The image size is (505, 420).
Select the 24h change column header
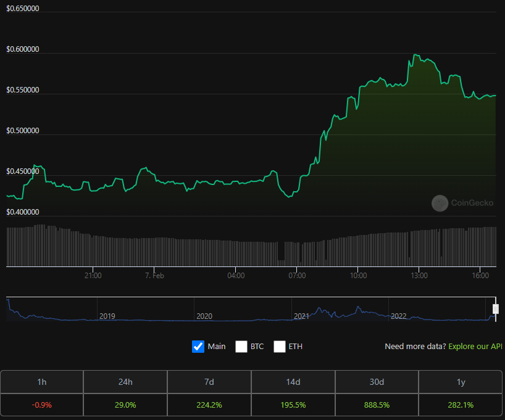pyautogui.click(x=125, y=382)
